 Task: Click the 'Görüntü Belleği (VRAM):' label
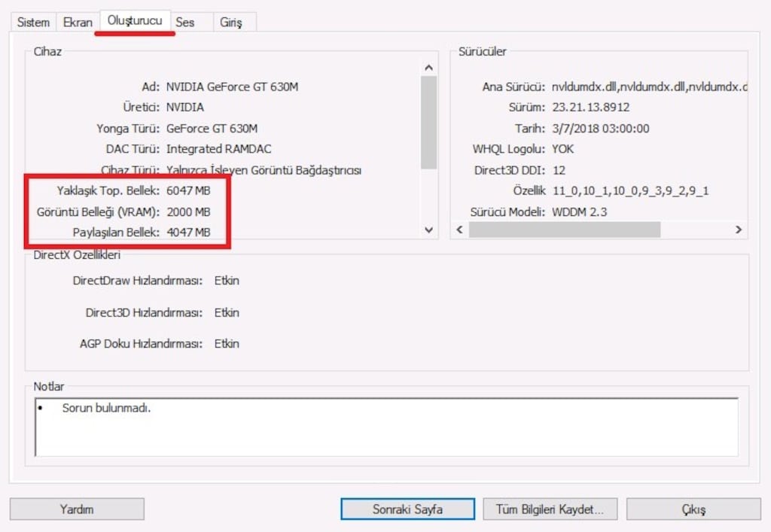(x=99, y=212)
